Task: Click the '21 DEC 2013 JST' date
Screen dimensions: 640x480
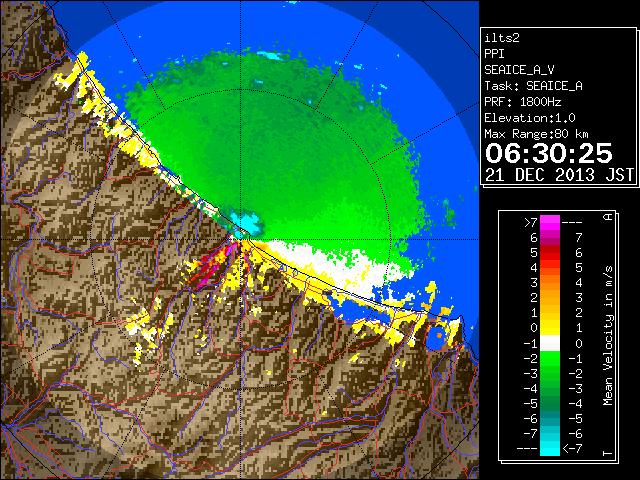Action: [560, 175]
